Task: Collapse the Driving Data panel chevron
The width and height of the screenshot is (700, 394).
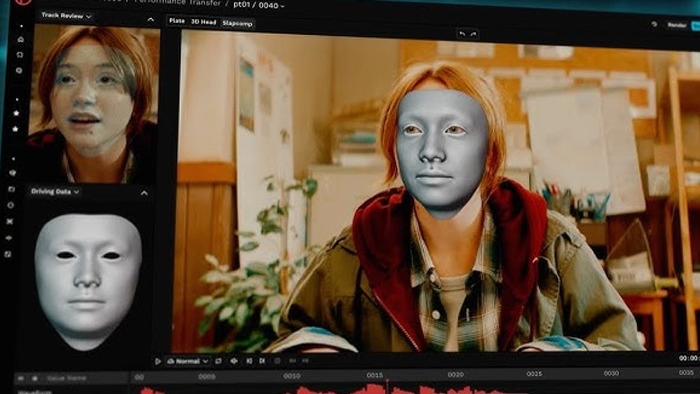Action: coord(144,193)
